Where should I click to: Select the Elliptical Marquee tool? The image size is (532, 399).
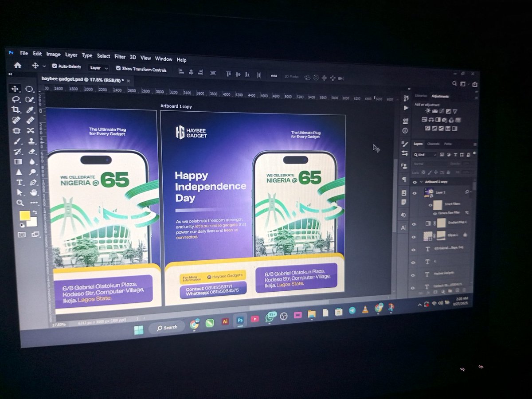pos(29,89)
